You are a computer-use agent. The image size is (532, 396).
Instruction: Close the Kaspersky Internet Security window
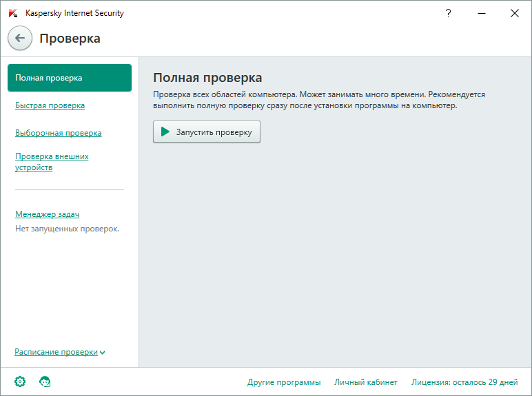[515, 13]
